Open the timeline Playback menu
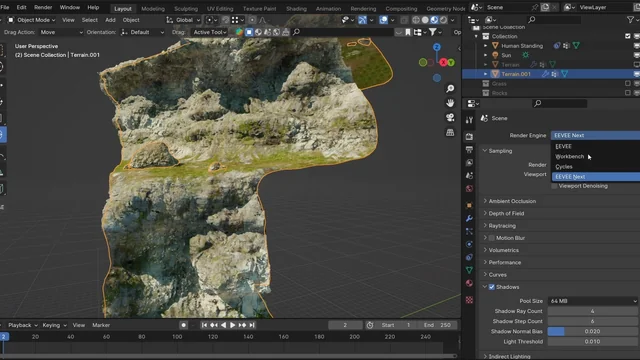The image size is (640, 360). (x=22, y=325)
